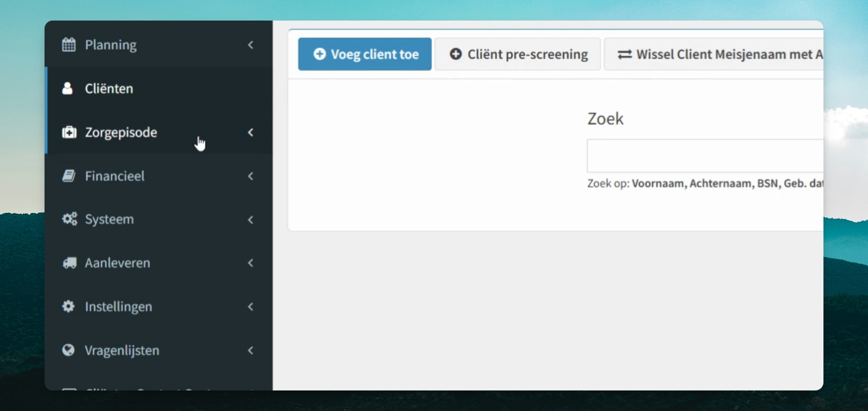Image resolution: width=868 pixels, height=411 pixels.
Task: Expand the Financieel chevron arrow
Action: 250,176
